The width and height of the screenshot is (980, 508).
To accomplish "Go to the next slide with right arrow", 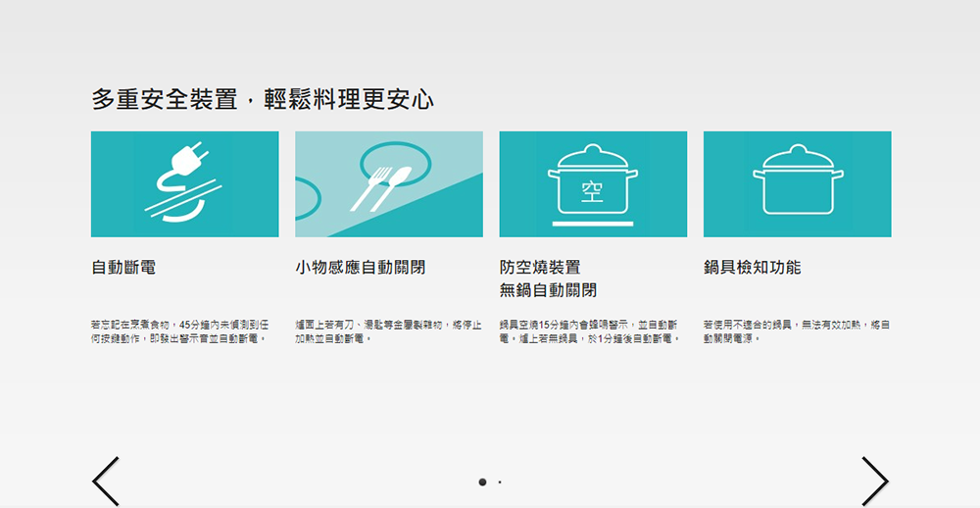I will click(874, 482).
